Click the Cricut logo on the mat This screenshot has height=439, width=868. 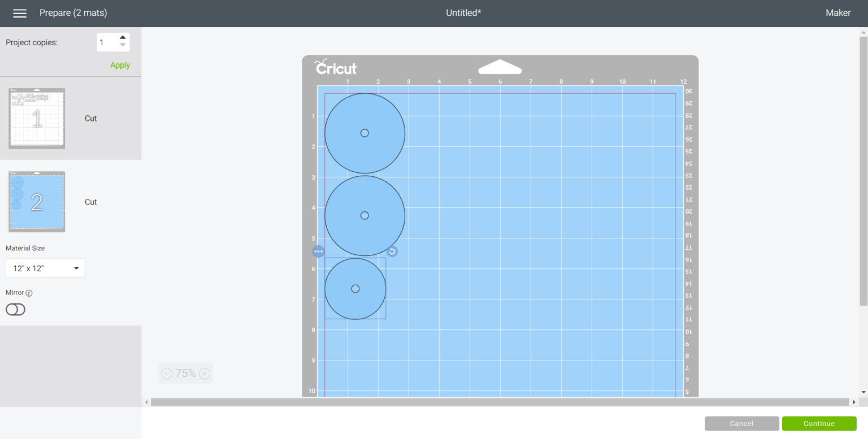pyautogui.click(x=336, y=67)
